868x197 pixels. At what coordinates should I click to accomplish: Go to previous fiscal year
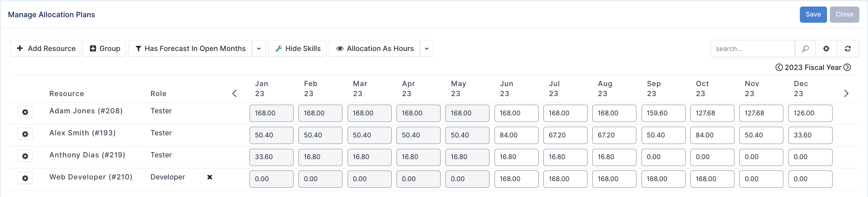779,68
